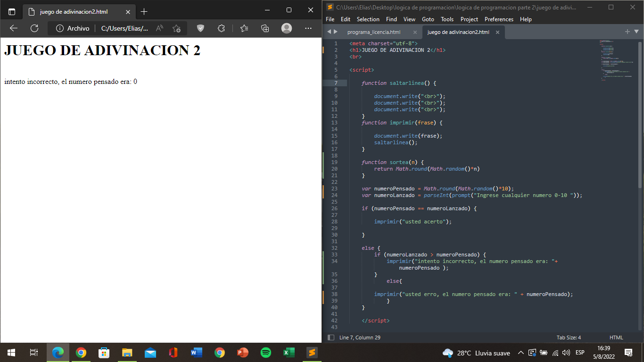The width and height of the screenshot is (644, 362).
Task: Click the JUEGO DE ADIVINACION 2 heading
Action: coord(102,50)
